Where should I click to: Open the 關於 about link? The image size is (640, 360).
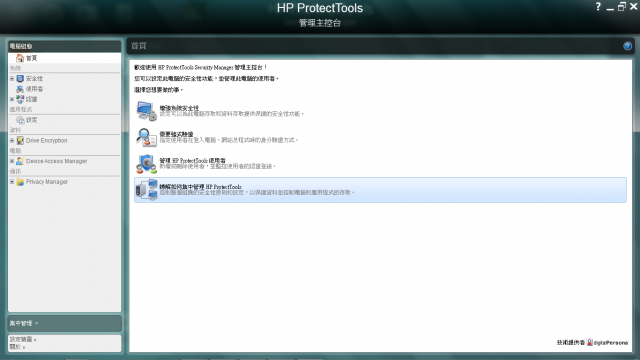pos(18,347)
